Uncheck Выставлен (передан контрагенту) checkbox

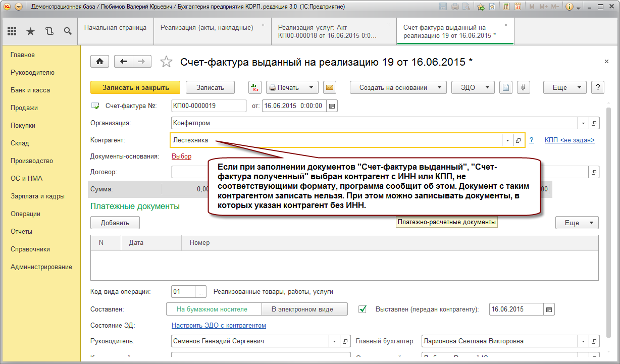point(362,309)
